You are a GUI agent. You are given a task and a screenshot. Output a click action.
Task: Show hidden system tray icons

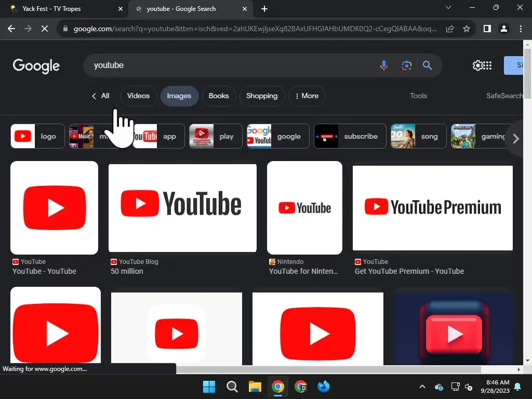[422, 387]
